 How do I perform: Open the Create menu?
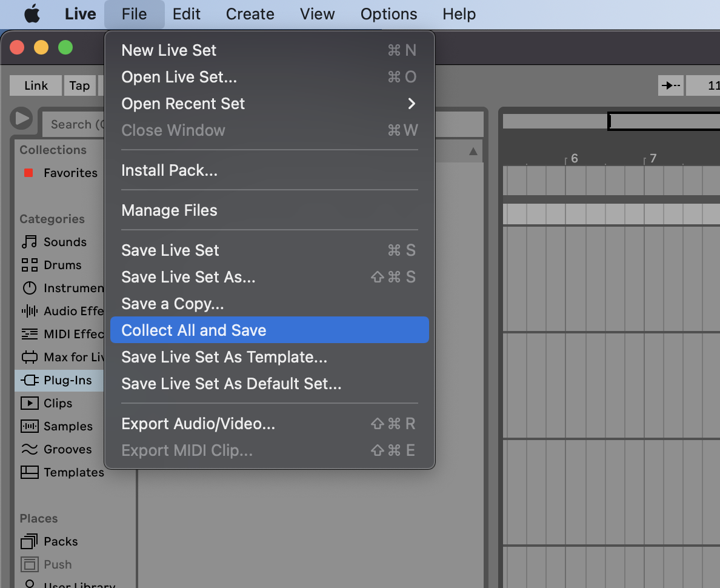(250, 14)
